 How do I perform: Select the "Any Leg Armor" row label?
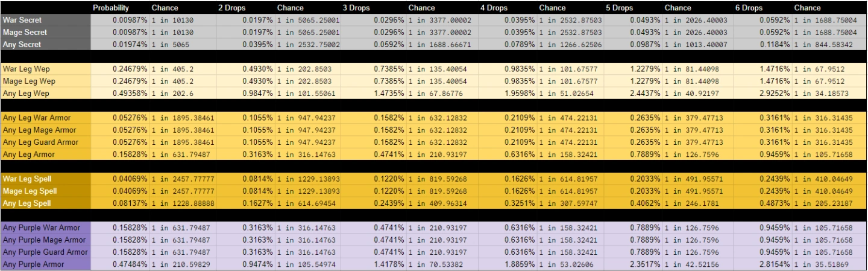46,154
